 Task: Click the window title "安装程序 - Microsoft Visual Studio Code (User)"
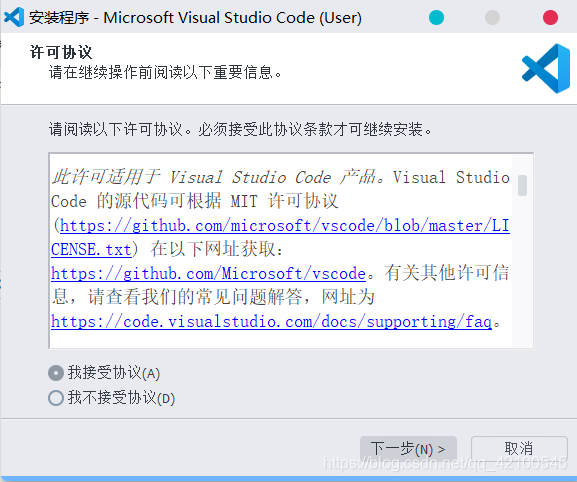tap(195, 18)
